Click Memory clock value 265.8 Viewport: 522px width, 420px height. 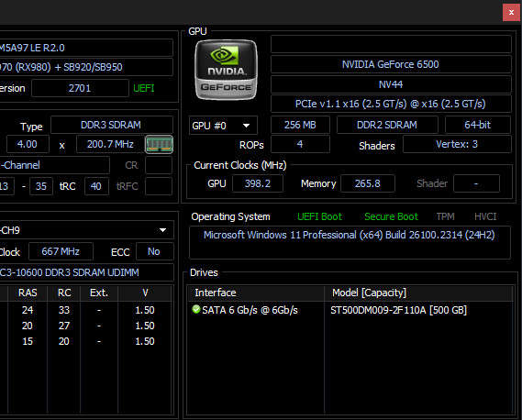point(368,183)
